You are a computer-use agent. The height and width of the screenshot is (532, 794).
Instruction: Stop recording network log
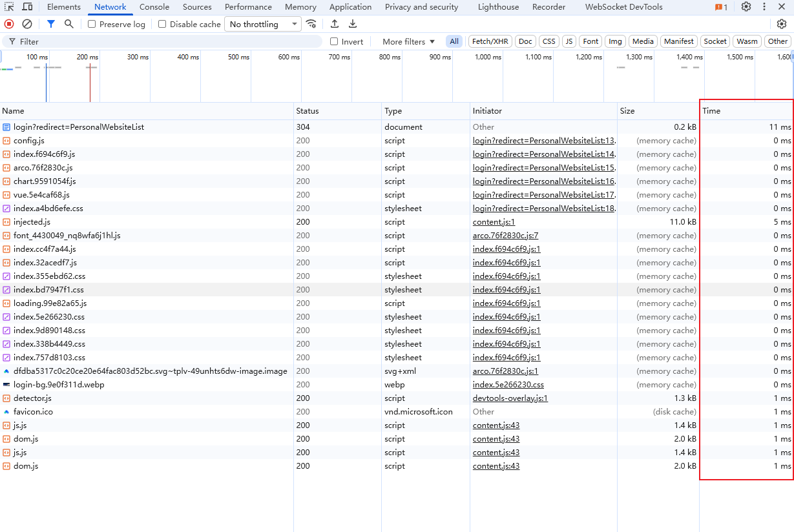tap(9, 24)
